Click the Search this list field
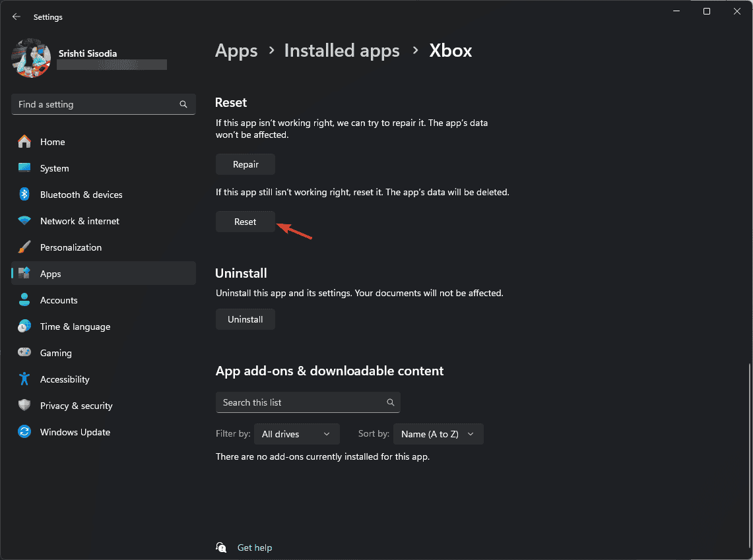753x560 pixels. pos(308,402)
